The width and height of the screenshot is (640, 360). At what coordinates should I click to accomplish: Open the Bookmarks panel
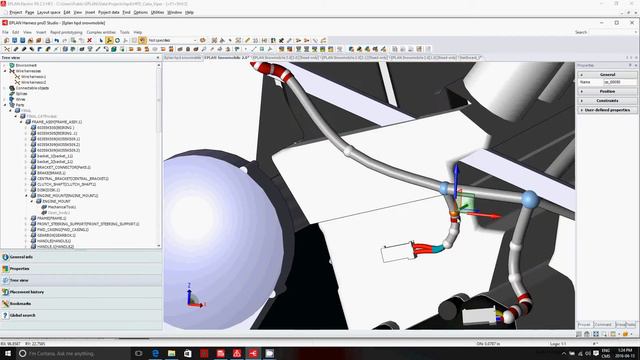point(81,304)
